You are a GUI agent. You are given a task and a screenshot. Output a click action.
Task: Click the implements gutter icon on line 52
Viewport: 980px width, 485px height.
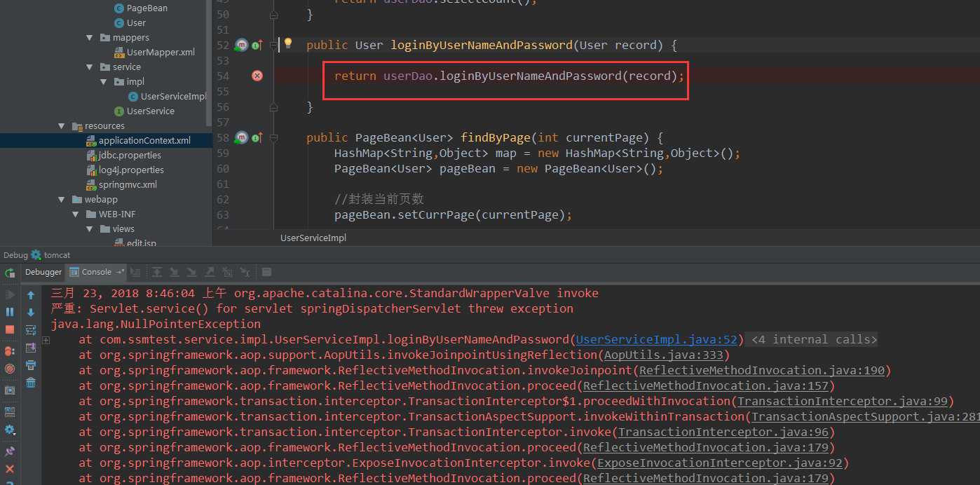pos(257,45)
